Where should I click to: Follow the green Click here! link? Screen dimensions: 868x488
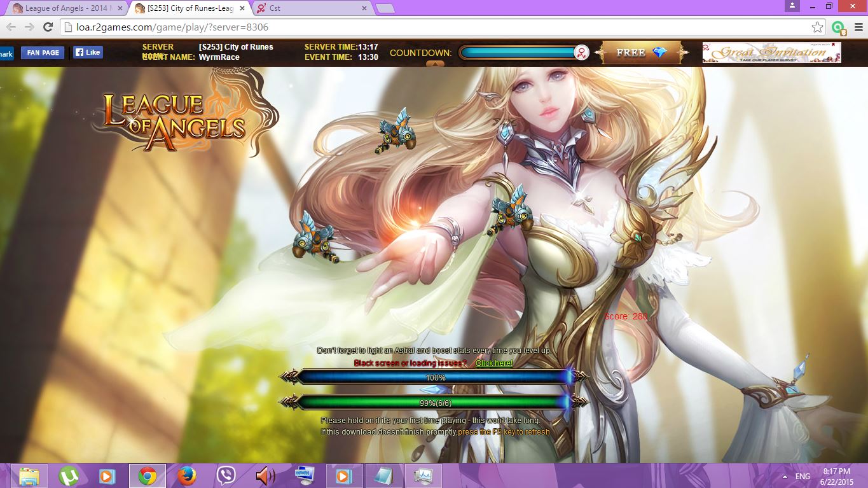pos(493,363)
